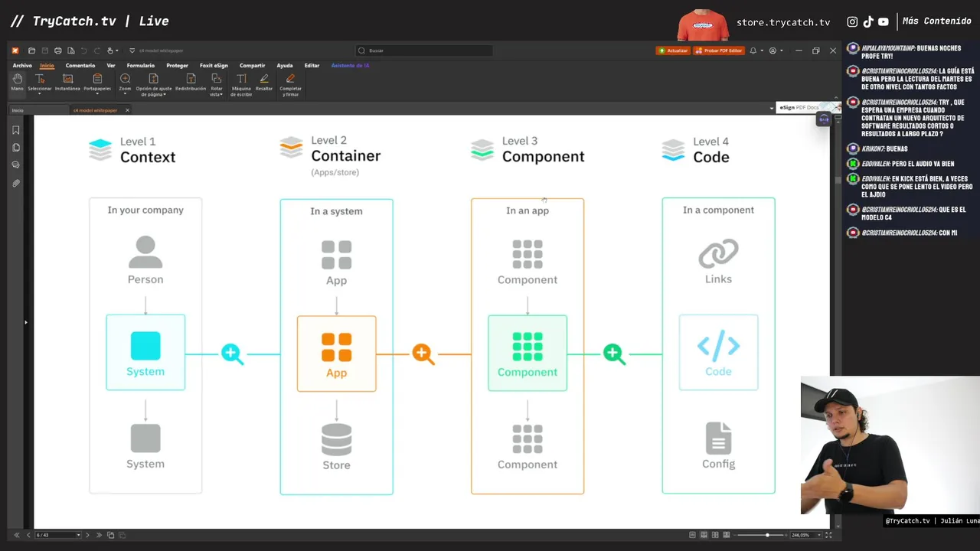Open the Proteger ribbon tab
980x551 pixels.
(177, 66)
